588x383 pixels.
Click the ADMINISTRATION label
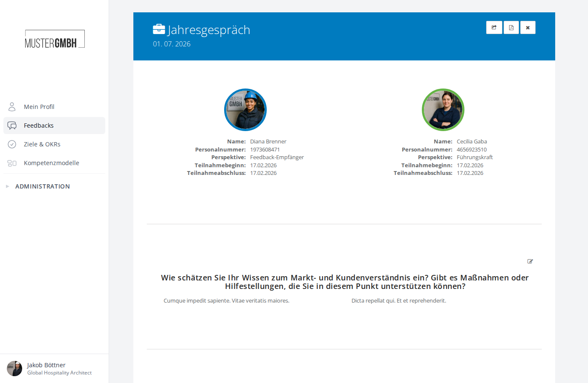point(43,186)
